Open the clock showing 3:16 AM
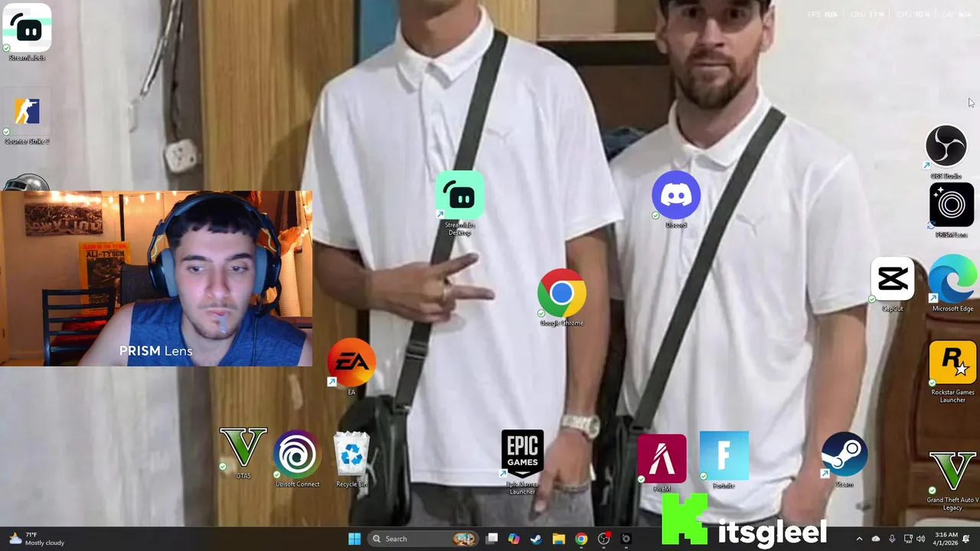Image resolution: width=980 pixels, height=551 pixels. (946, 539)
